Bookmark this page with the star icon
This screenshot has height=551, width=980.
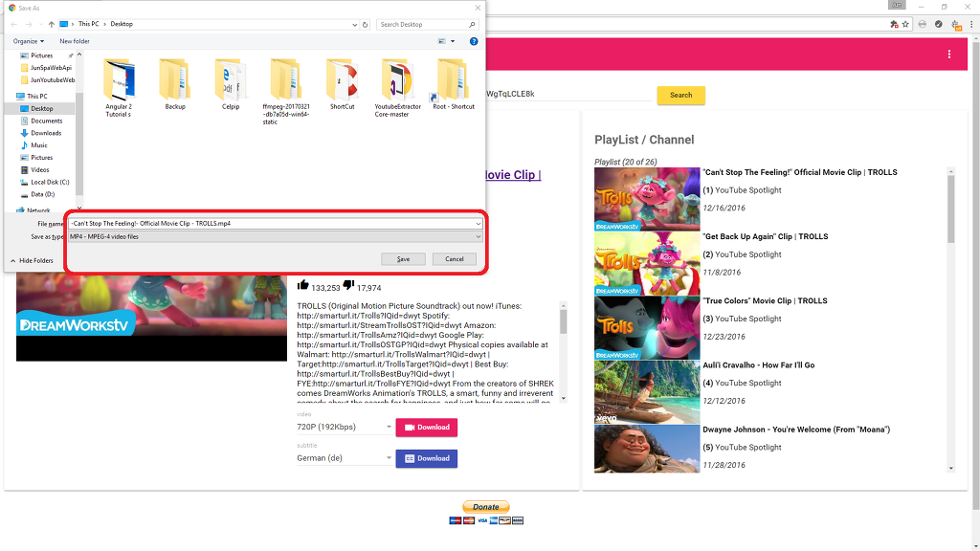coord(905,24)
